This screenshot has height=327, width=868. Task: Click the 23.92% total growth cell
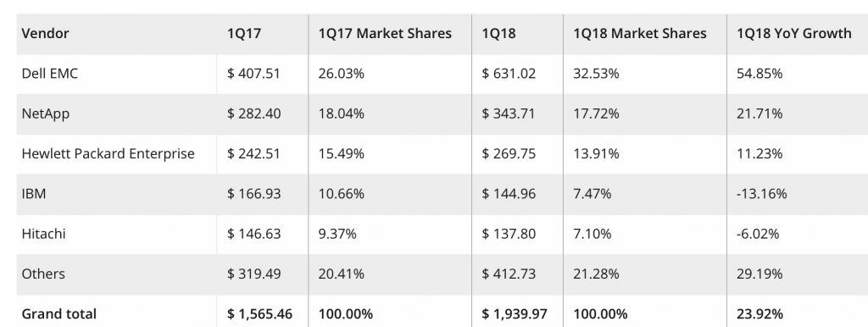(759, 313)
